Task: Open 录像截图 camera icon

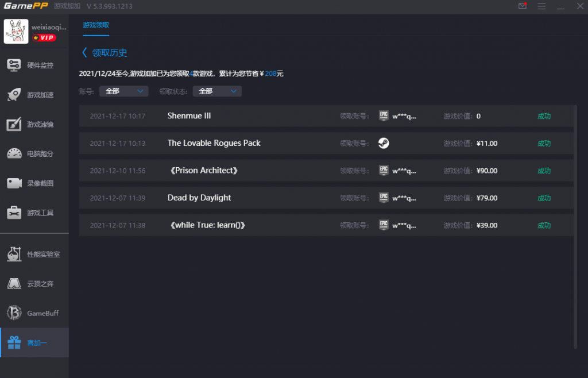Action: [14, 183]
